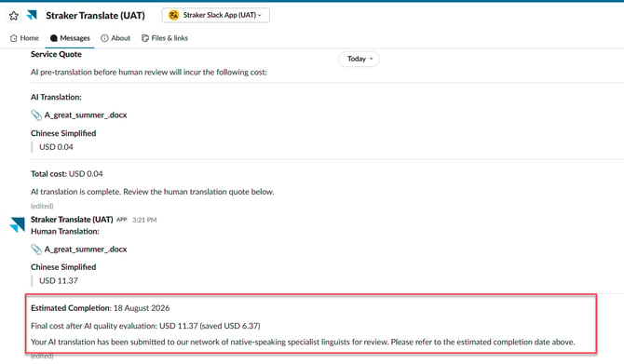Screen dimensions: 624x364
Task: Open the Straker Slack App (UAT) dropdown
Action: pyautogui.click(x=216, y=15)
